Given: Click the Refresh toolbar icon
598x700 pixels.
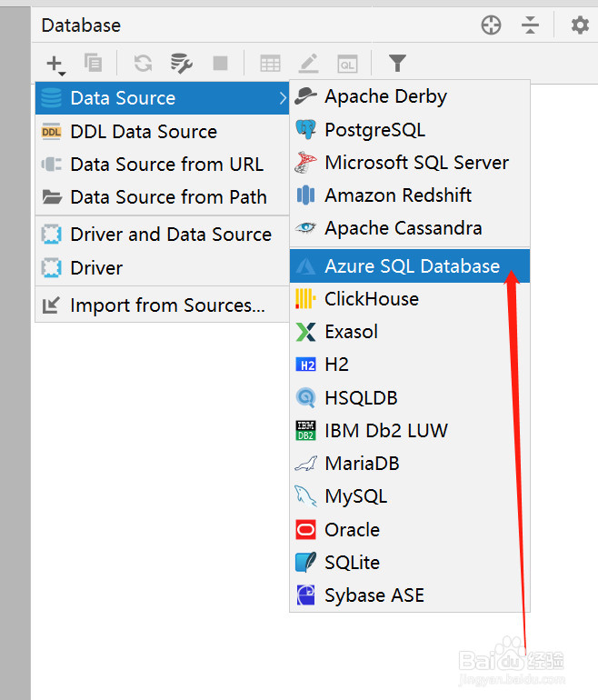Looking at the screenshot, I should (x=144, y=63).
